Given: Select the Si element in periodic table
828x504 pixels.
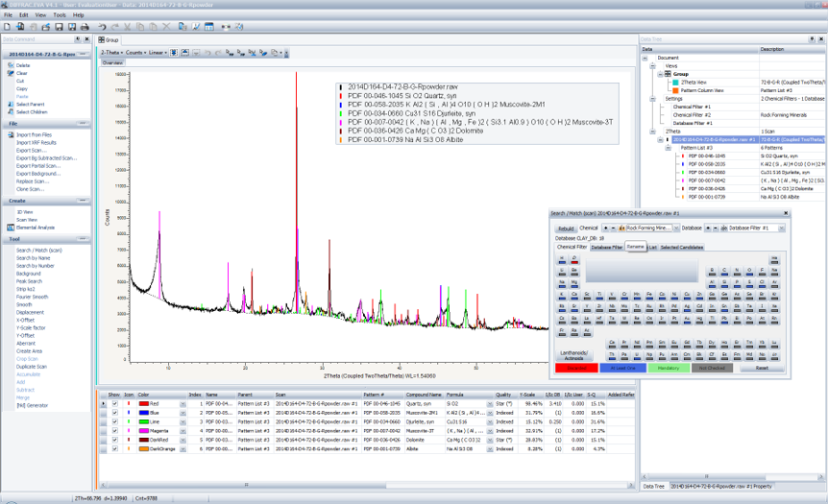Looking at the screenshot, I should coord(724,282).
